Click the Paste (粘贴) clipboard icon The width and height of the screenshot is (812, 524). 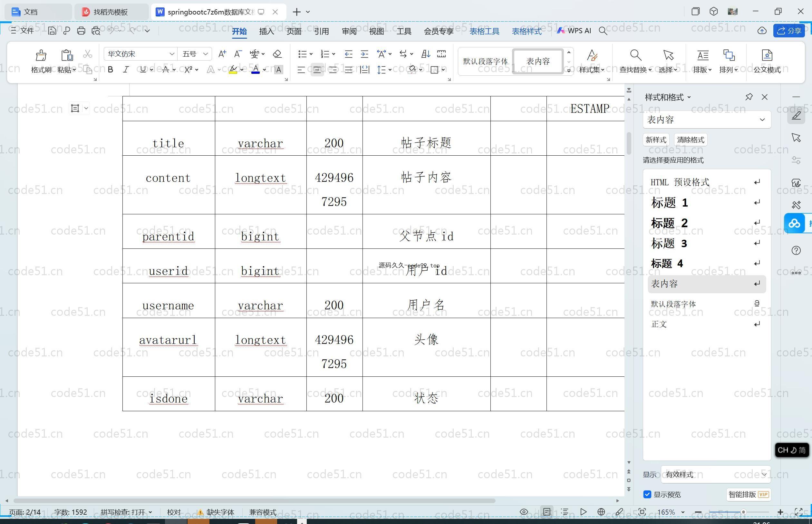(67, 55)
